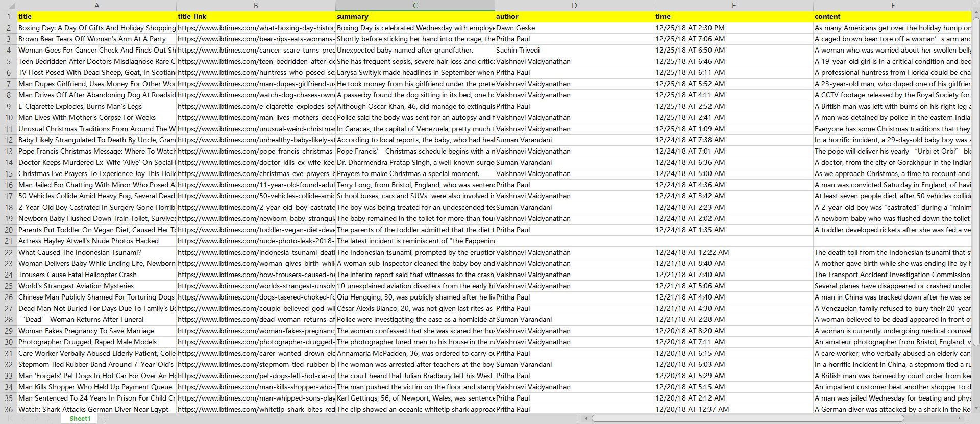Select row 1 header

[x=8, y=16]
